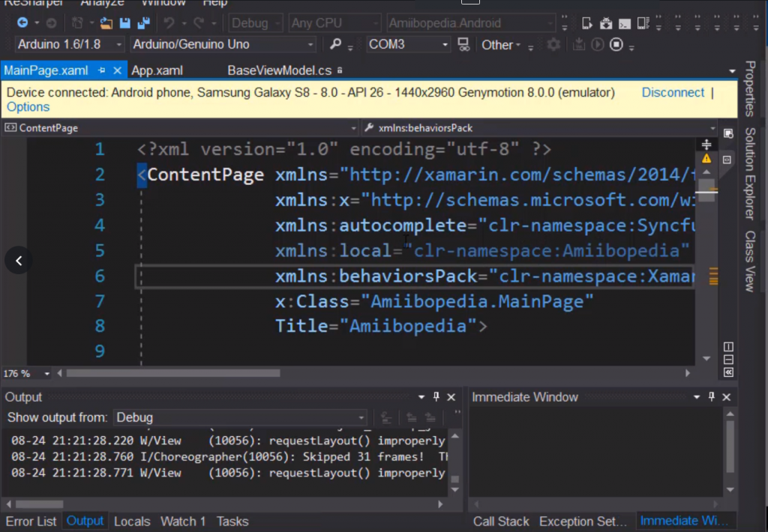The width and height of the screenshot is (768, 532).
Task: Open the Arduino 1.6/1.8 version dropdown
Action: click(x=69, y=44)
